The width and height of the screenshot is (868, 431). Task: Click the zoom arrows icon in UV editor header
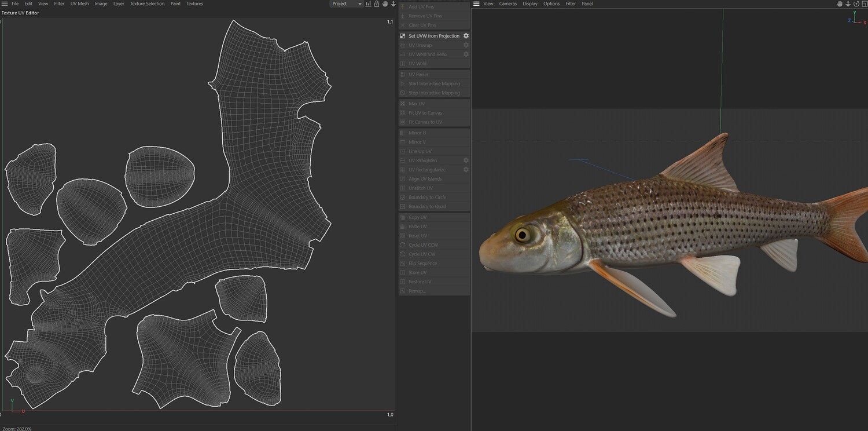pyautogui.click(x=393, y=4)
